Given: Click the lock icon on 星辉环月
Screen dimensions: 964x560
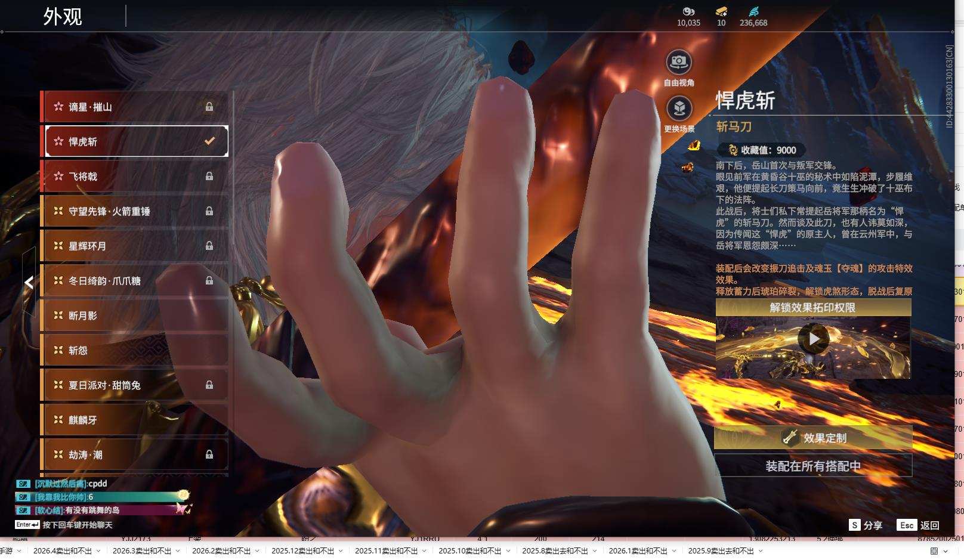Looking at the screenshot, I should 209,246.
